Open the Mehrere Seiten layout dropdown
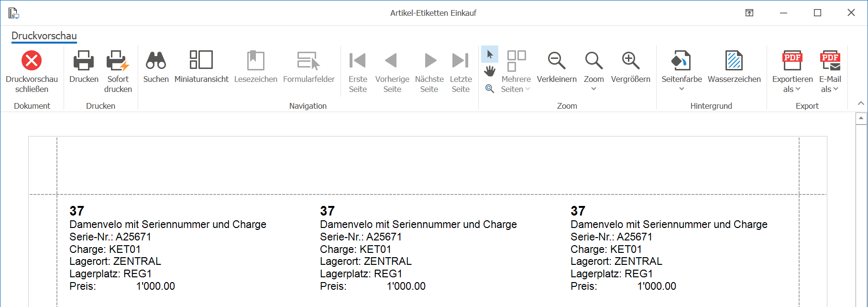The image size is (868, 307). coord(516,71)
